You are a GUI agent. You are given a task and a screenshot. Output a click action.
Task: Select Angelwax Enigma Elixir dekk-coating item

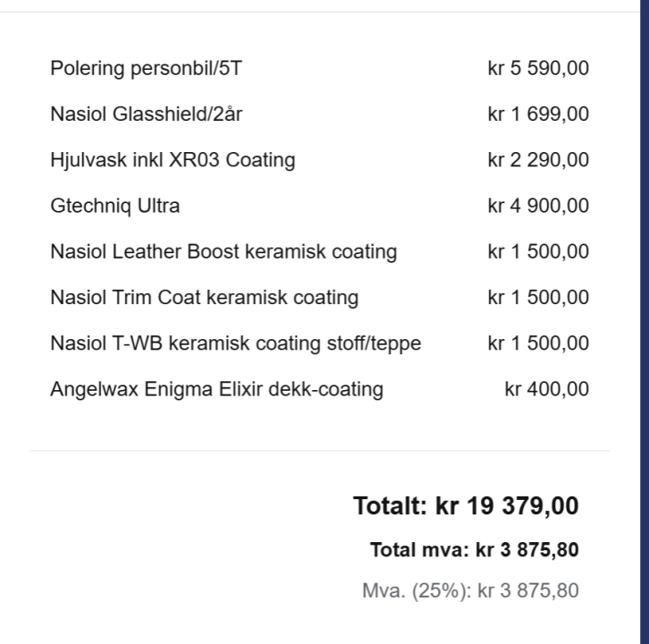(217, 389)
